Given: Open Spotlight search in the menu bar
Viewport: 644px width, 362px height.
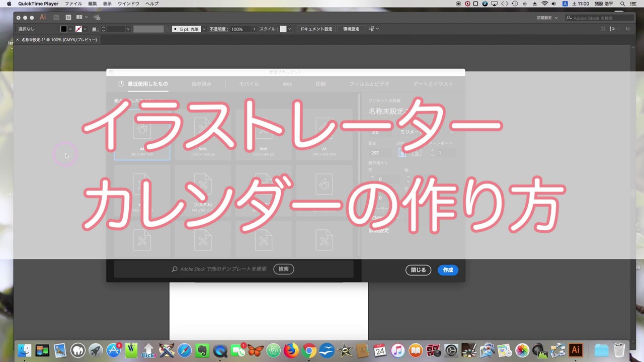Looking at the screenshot, I should pyautogui.click(x=622, y=4).
